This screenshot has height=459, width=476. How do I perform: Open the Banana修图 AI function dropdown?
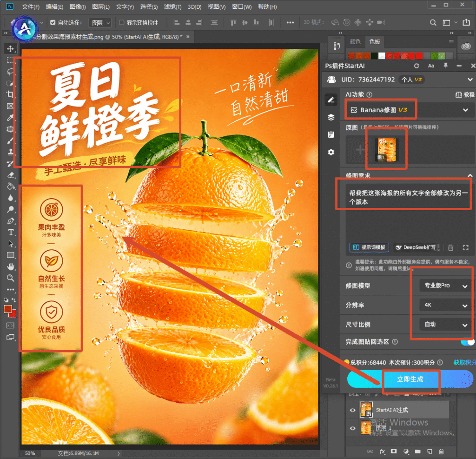coord(410,110)
